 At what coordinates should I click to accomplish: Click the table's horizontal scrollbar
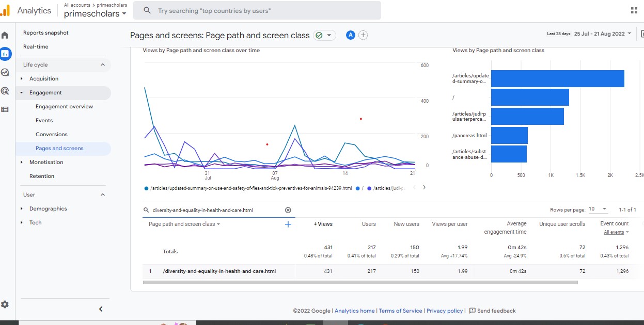360,282
